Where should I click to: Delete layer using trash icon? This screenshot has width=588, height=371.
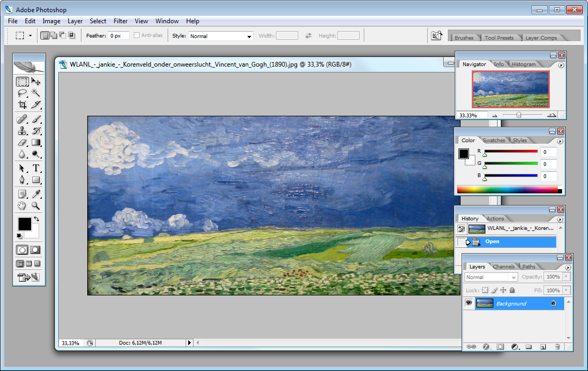(x=558, y=347)
